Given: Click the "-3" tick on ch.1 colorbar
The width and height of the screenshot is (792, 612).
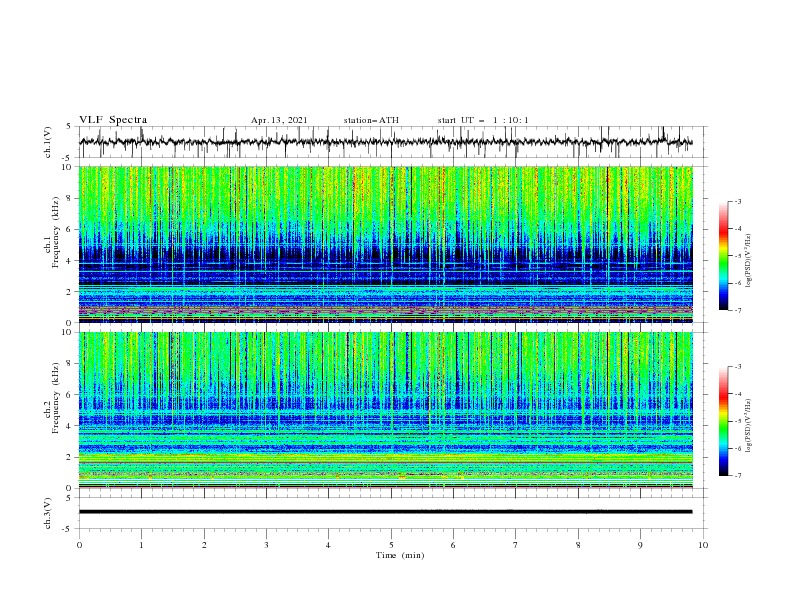Looking at the screenshot, I should pos(738,201).
